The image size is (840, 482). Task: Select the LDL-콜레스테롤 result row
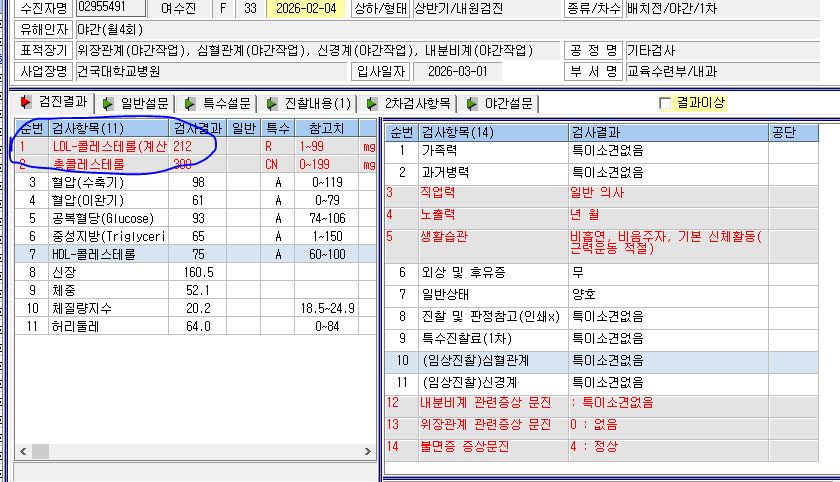click(196, 146)
